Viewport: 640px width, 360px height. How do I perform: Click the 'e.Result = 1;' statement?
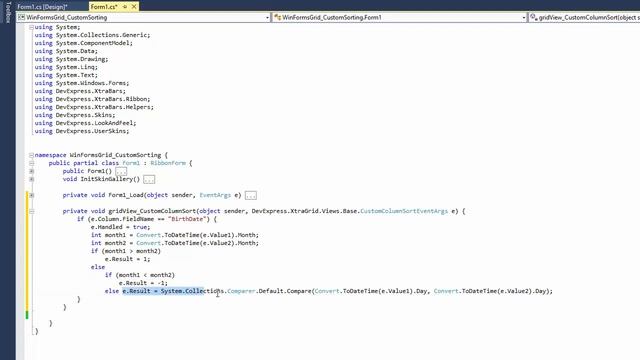(127, 259)
